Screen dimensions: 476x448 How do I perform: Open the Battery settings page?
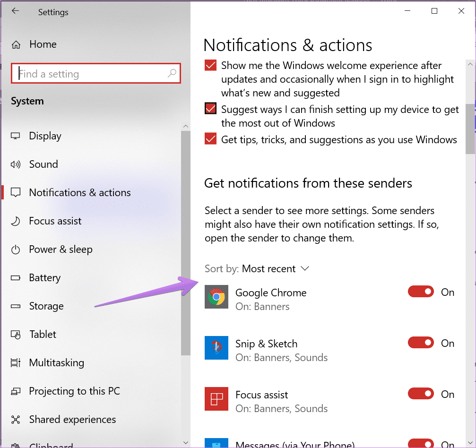point(44,278)
